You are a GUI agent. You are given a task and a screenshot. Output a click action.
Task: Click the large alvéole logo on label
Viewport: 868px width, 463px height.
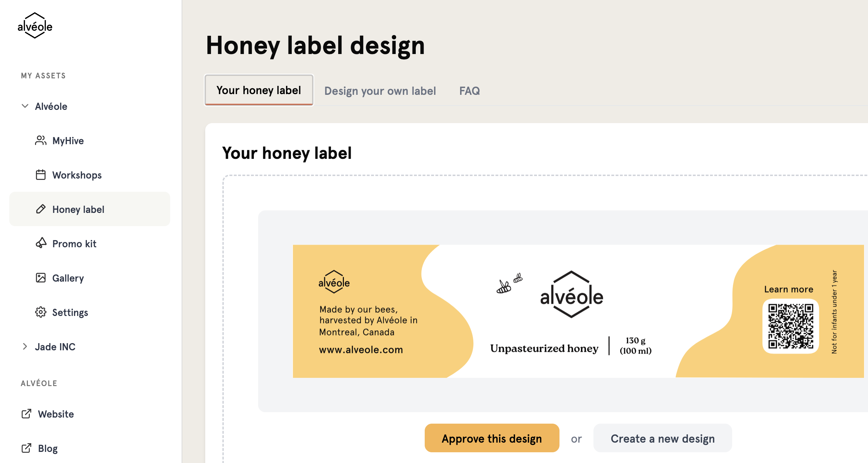coord(572,294)
